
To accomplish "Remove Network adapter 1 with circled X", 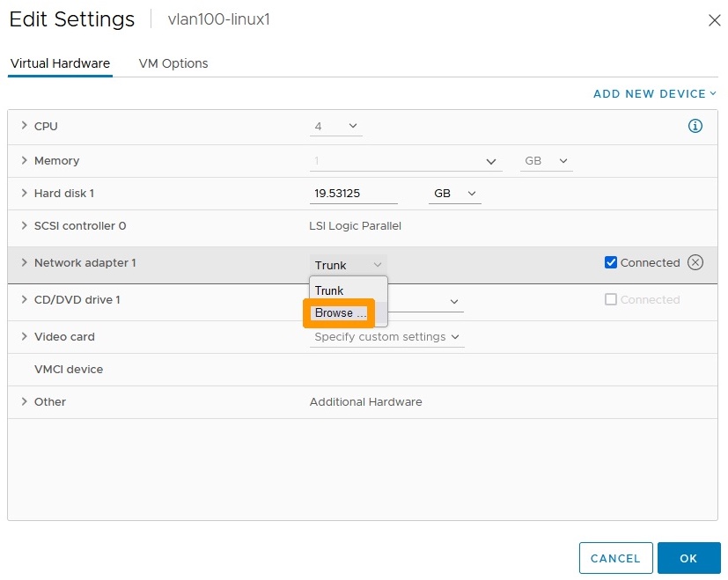I will pos(695,262).
